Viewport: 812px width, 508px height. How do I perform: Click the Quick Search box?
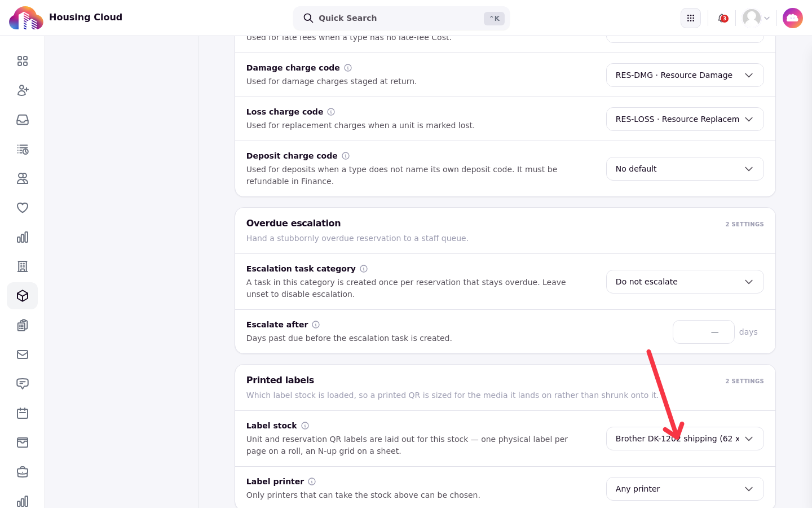coord(401,18)
